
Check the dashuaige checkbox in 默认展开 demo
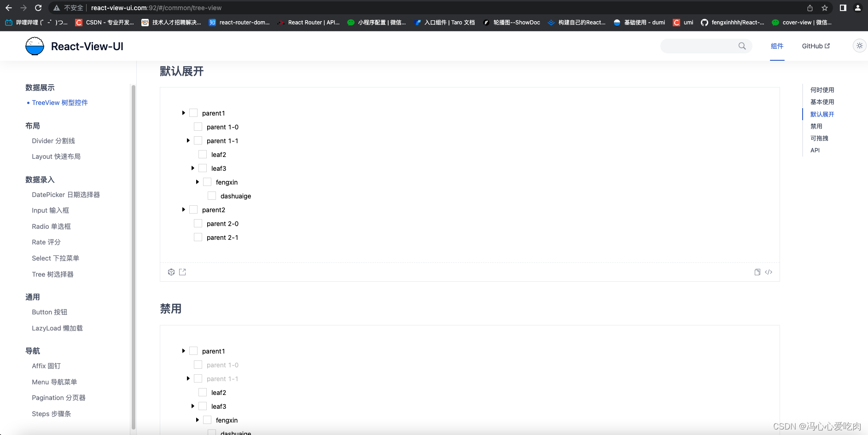tap(212, 196)
